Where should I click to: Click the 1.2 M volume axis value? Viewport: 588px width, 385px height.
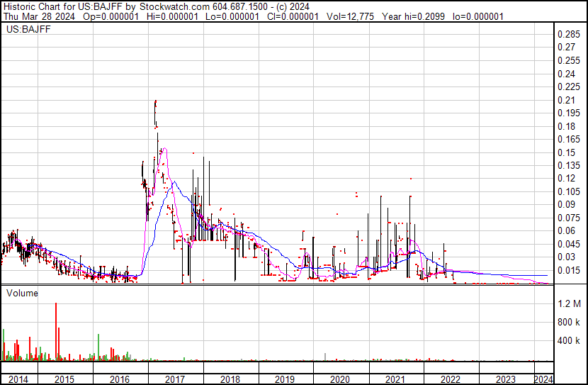(570, 303)
